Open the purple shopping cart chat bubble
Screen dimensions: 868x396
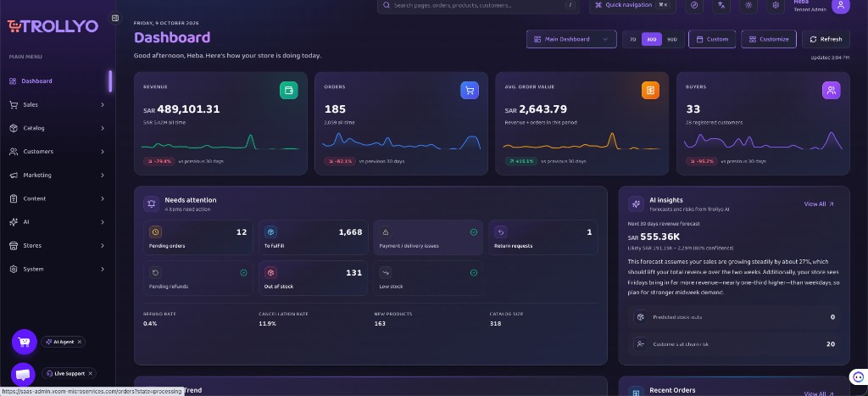point(24,342)
